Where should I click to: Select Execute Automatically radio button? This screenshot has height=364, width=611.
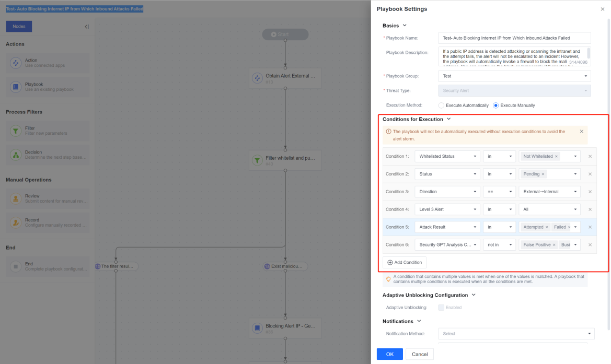(441, 105)
